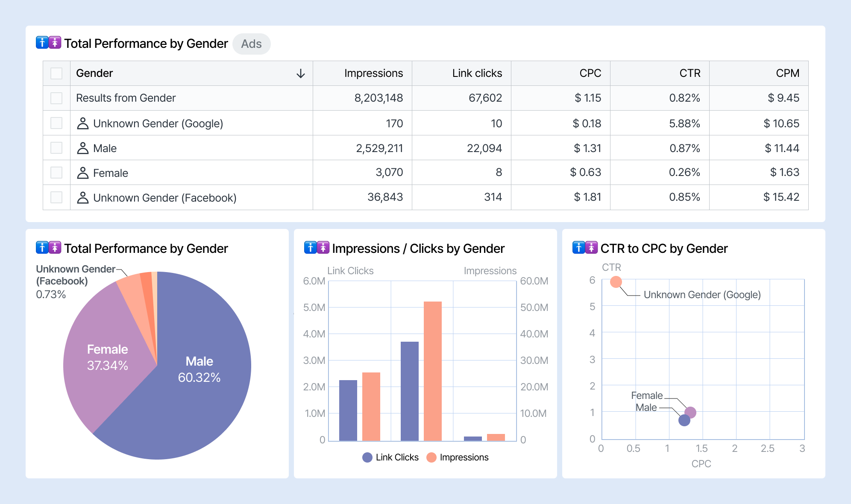The image size is (851, 504).
Task: Select the Ads tag next to the title
Action: (x=252, y=44)
